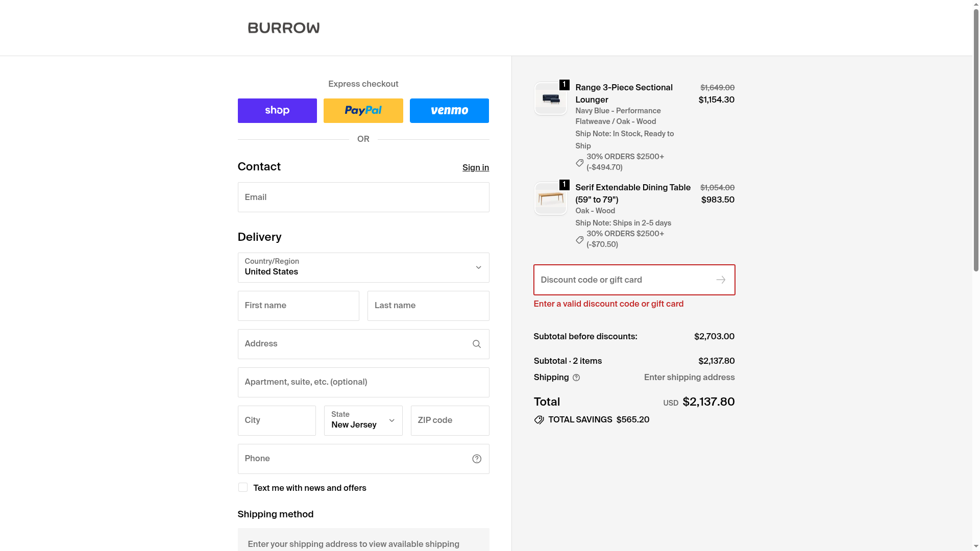
Task: Check out using Venmo
Action: pos(449,111)
